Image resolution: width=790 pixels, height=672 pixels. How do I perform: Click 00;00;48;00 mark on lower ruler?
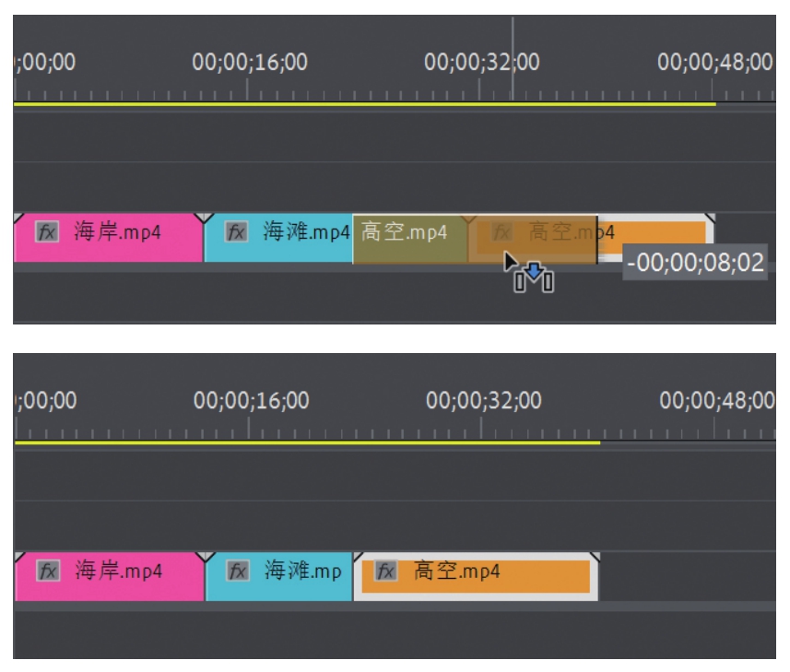(716, 403)
